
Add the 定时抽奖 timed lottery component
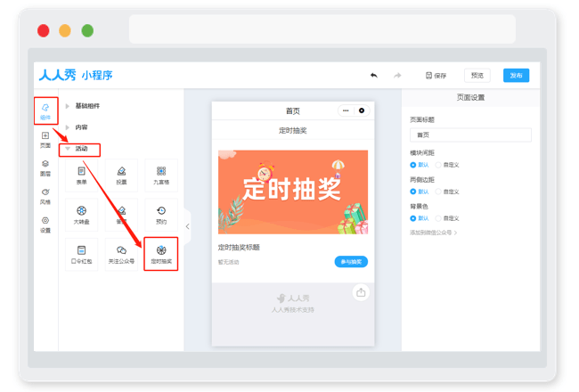(x=161, y=255)
